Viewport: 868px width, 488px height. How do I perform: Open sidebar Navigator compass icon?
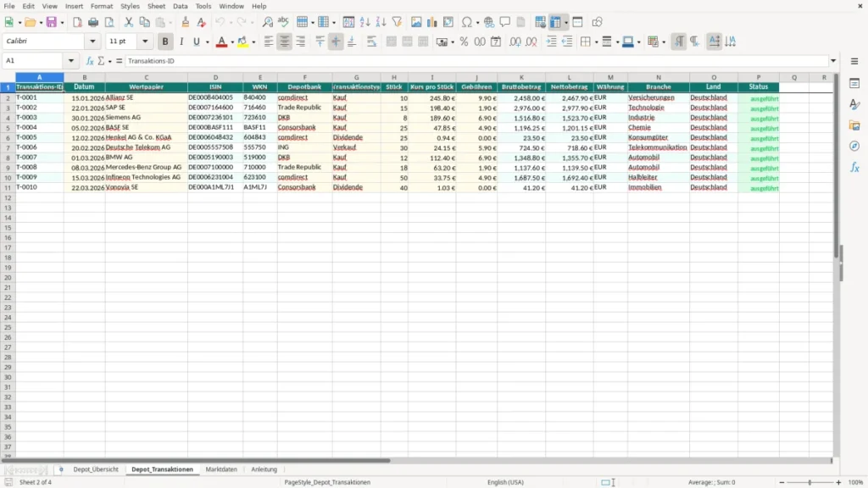(x=854, y=146)
